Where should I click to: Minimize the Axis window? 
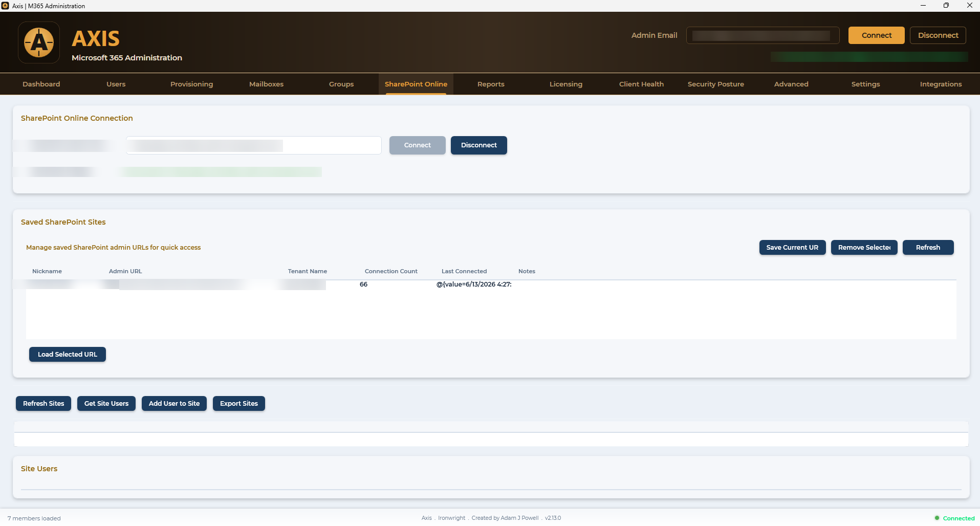(923, 6)
